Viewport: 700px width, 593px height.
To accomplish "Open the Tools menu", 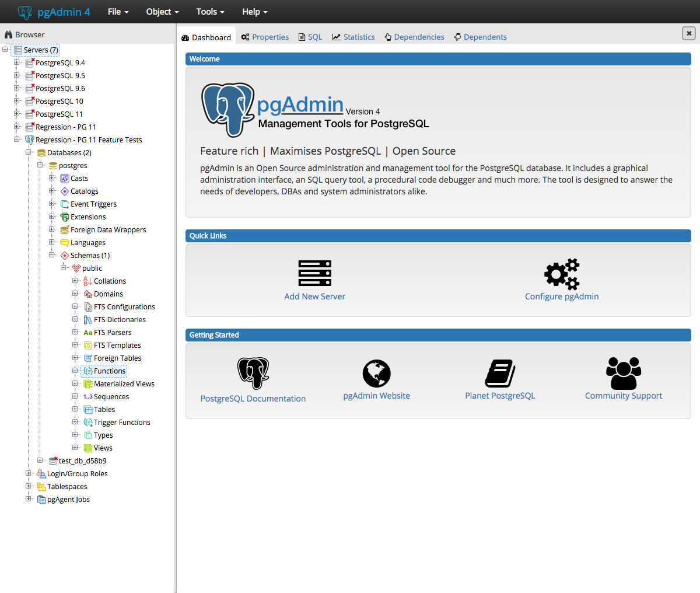I will coord(211,12).
